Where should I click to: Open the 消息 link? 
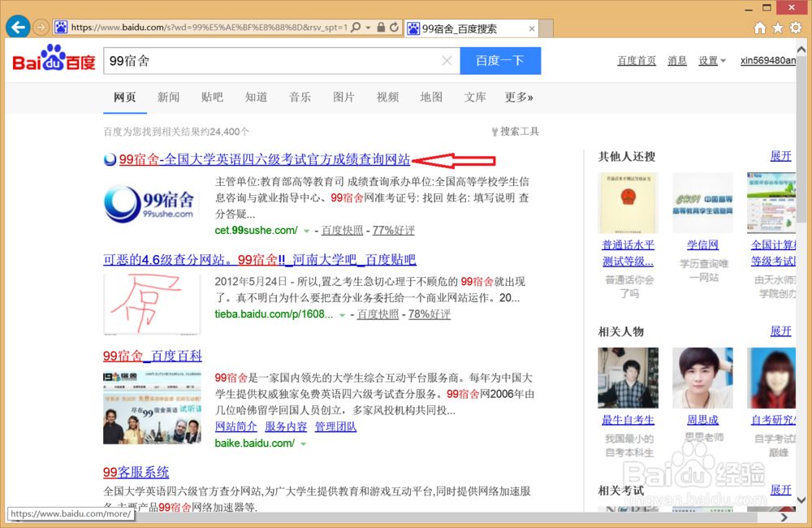click(x=677, y=61)
